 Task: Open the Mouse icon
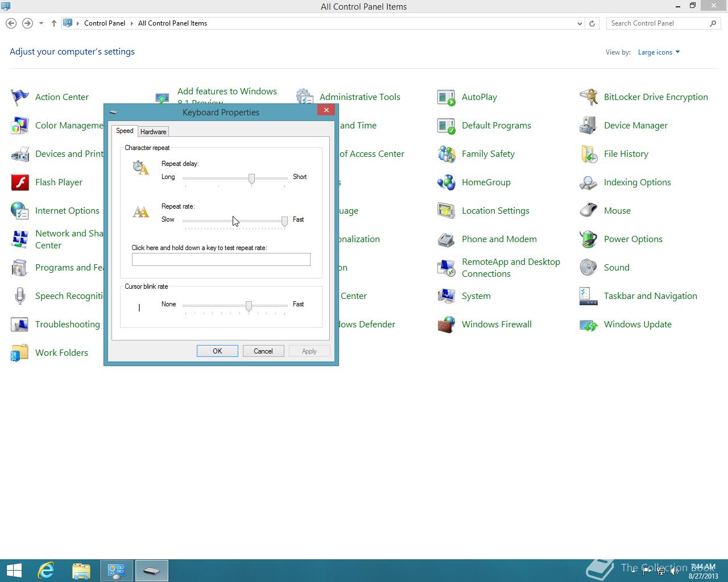[x=589, y=211]
